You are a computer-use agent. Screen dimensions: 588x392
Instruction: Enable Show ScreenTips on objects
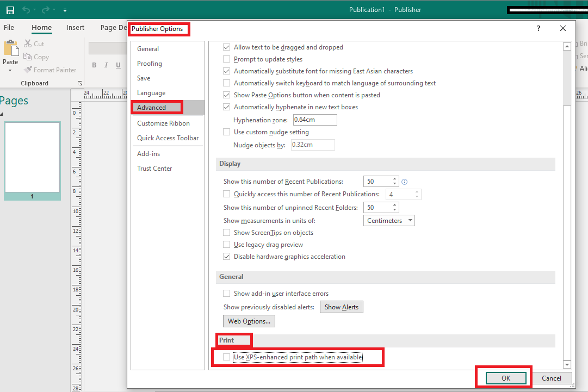pyautogui.click(x=226, y=233)
